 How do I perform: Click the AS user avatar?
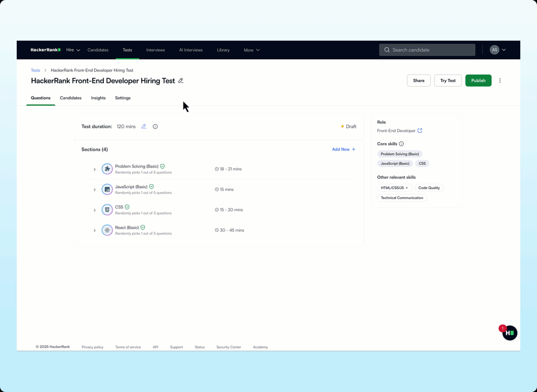pos(494,50)
